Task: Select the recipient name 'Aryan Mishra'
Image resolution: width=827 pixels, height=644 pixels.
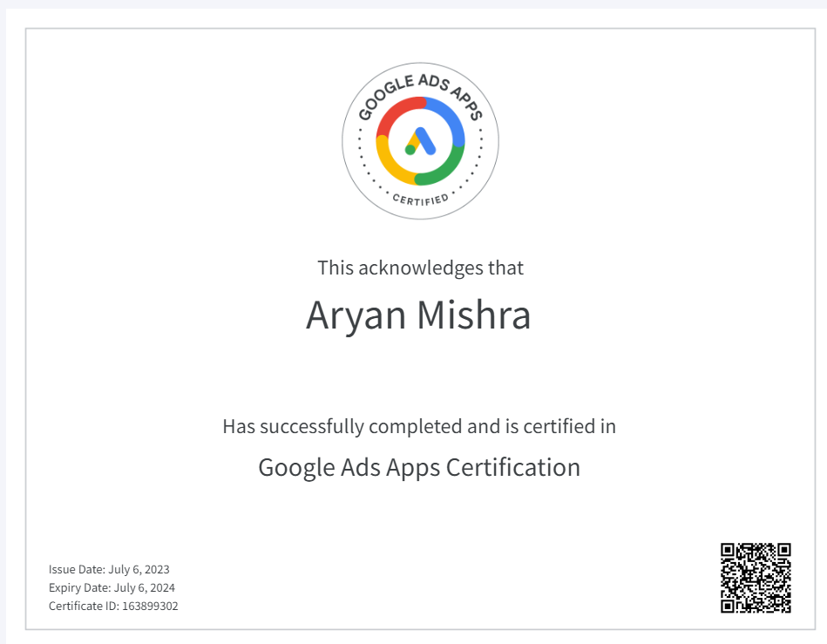Action: click(419, 316)
